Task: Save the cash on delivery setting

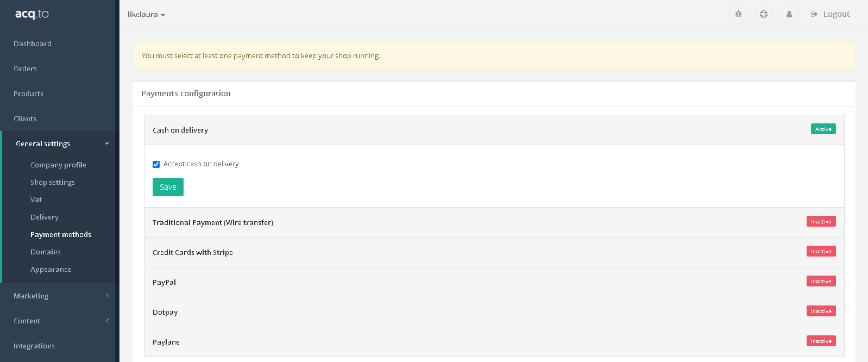Action: pyautogui.click(x=168, y=187)
